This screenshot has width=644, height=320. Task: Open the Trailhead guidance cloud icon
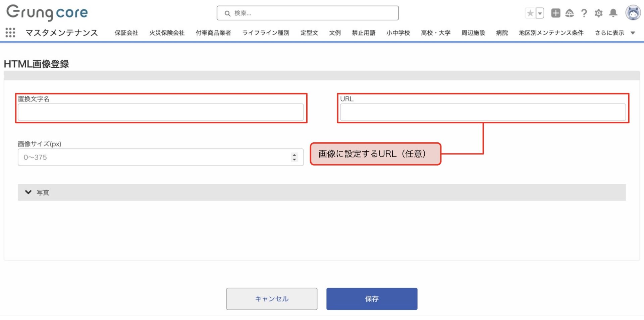570,13
